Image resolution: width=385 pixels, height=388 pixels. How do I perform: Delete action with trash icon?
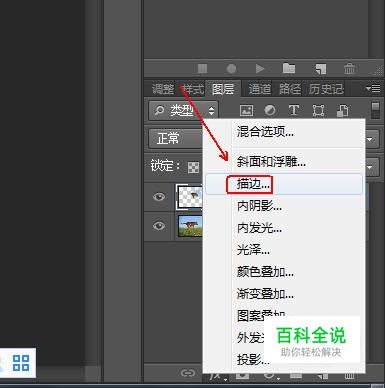[x=349, y=68]
